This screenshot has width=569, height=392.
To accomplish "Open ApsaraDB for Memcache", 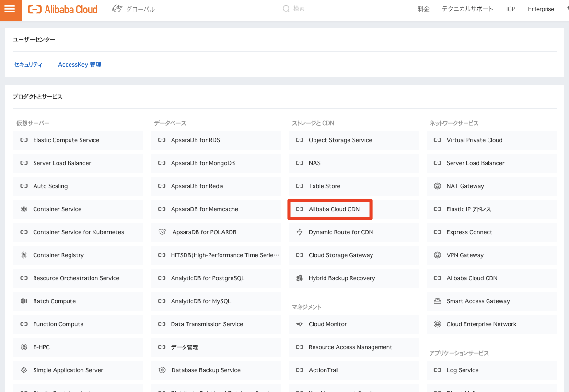I will pos(216,209).
